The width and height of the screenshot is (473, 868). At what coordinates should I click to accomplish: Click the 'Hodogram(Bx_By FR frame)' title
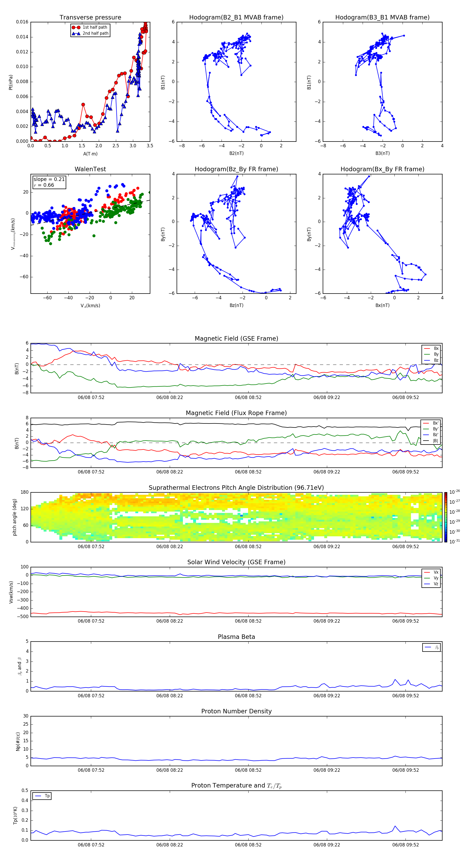pyautogui.click(x=382, y=169)
